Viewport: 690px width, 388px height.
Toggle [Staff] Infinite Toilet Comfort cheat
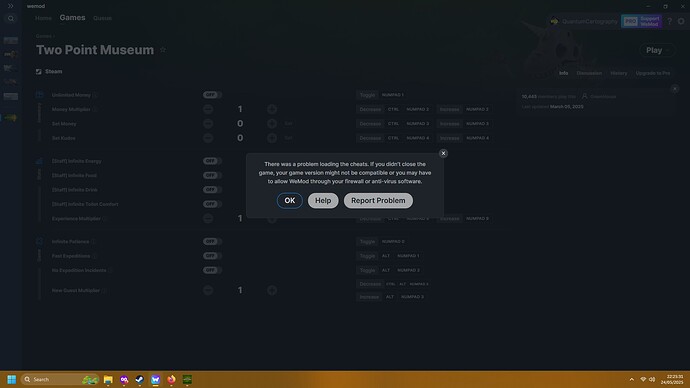212,204
